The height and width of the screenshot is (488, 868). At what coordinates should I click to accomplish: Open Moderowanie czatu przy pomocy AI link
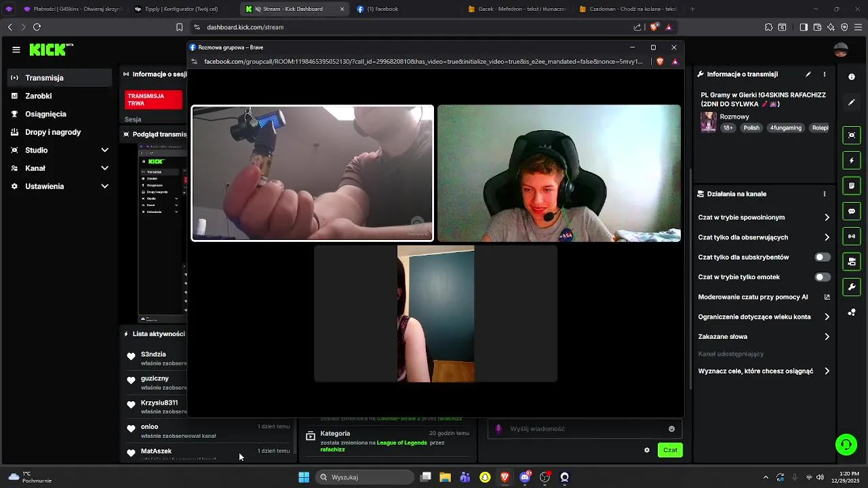coord(764,297)
